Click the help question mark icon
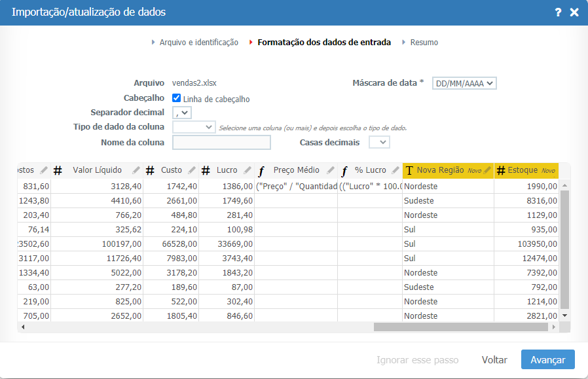Screen dimensions: 588x379 [x=558, y=12]
